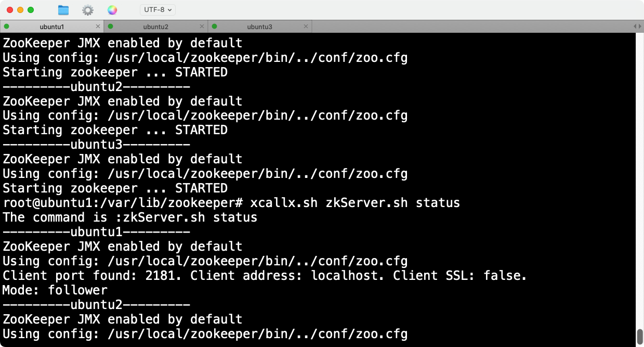Show next tabs using right tab-scroll arrow

[640, 27]
